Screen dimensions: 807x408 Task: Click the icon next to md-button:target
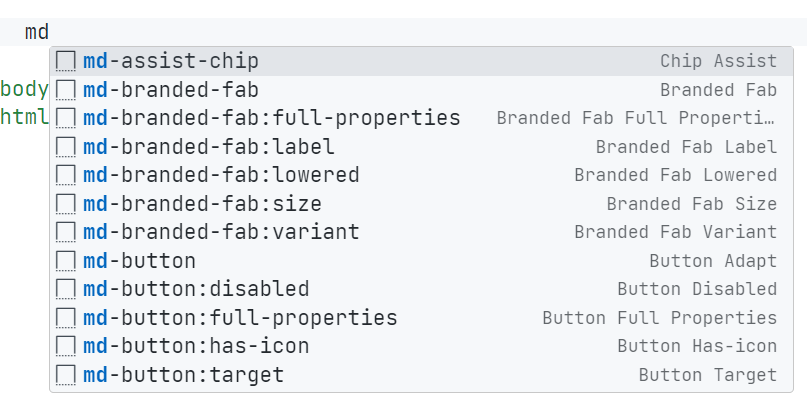(x=66, y=375)
